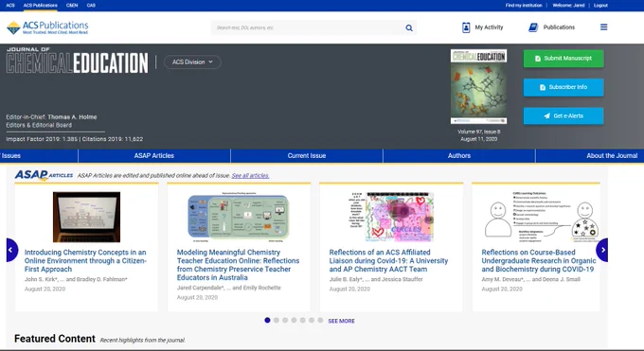Open My Activity
This screenshot has width=644, height=351.
(483, 27)
